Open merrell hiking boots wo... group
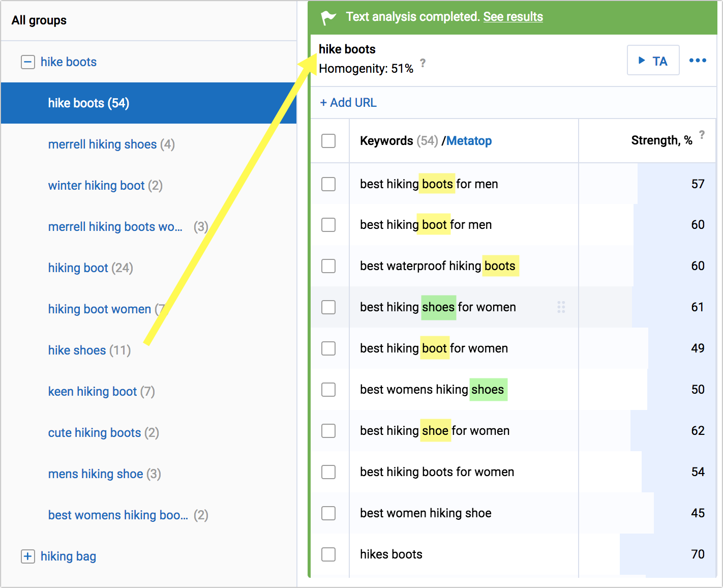This screenshot has width=723, height=588. pos(128,227)
